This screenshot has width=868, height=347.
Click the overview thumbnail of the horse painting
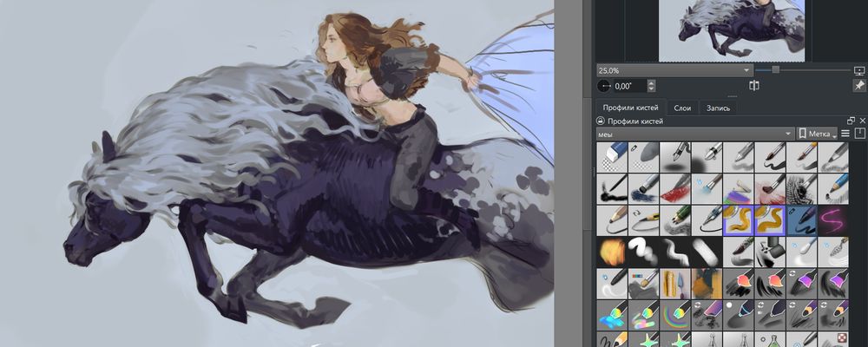tap(731, 30)
